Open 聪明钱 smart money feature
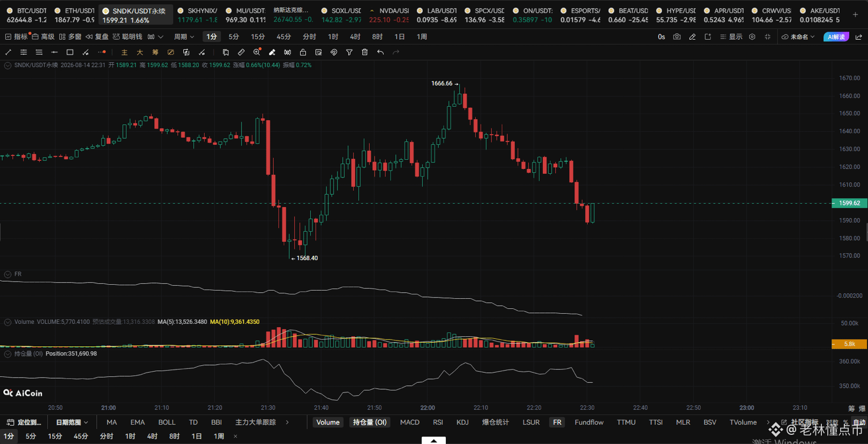The height and width of the screenshot is (444, 868). tap(128, 37)
